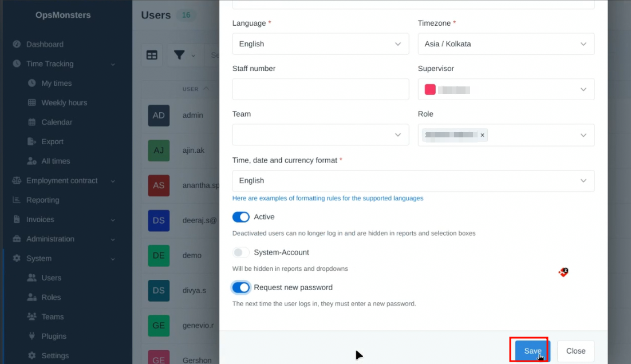Open the Language dropdown
This screenshot has height=364, width=631.
pyautogui.click(x=320, y=44)
